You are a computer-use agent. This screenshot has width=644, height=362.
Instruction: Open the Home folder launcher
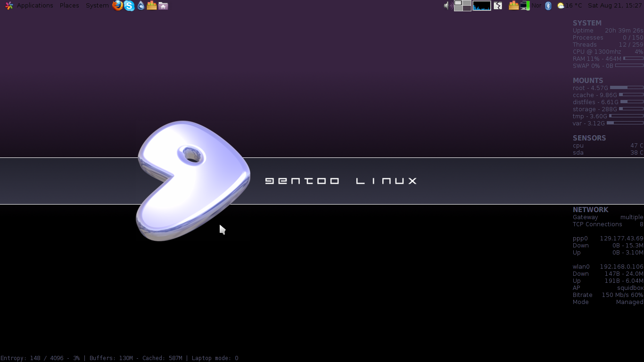[163, 6]
